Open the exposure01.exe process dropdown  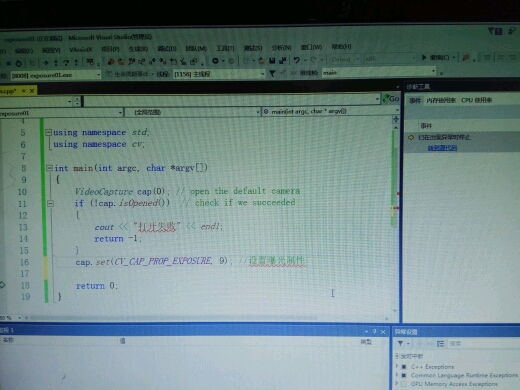[x=55, y=75]
